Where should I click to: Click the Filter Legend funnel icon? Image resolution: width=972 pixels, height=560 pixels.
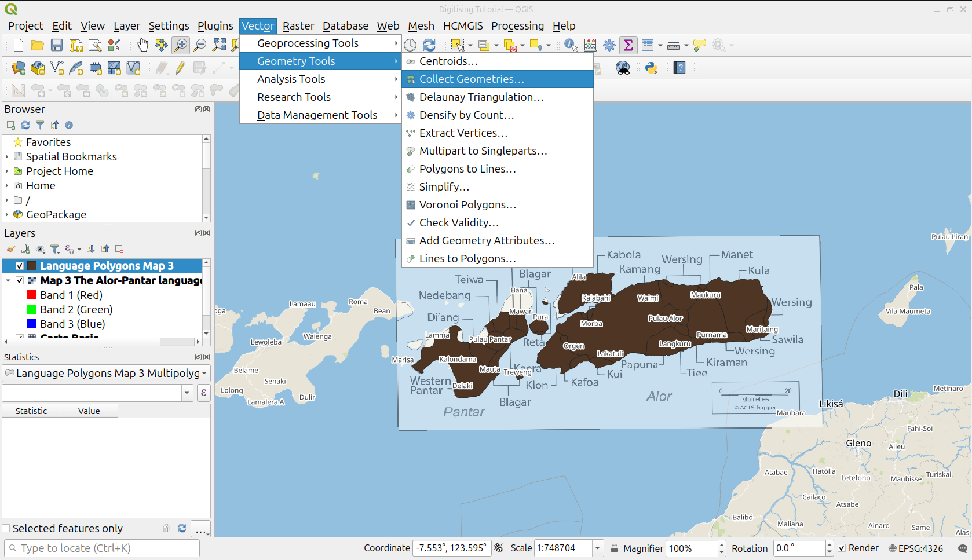[x=55, y=249]
